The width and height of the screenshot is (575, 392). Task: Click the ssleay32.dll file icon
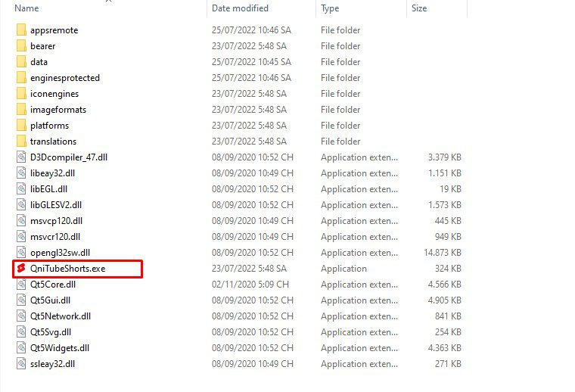click(x=21, y=364)
